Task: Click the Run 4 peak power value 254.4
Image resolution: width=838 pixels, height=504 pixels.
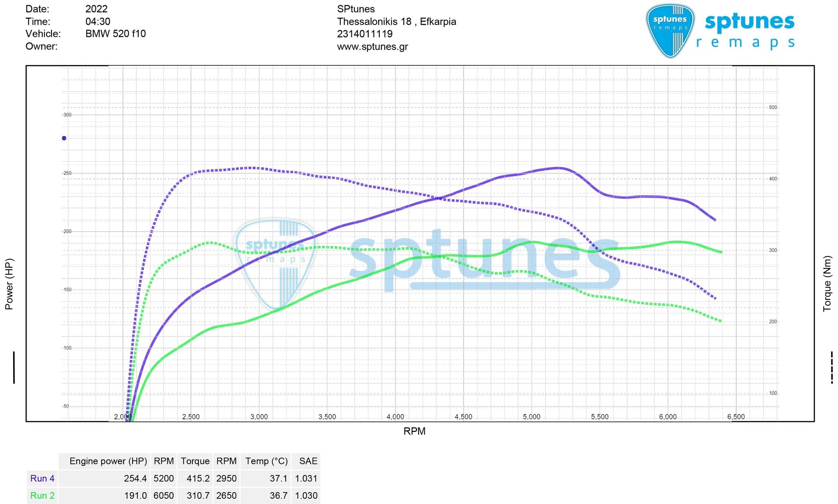Action: (135, 478)
